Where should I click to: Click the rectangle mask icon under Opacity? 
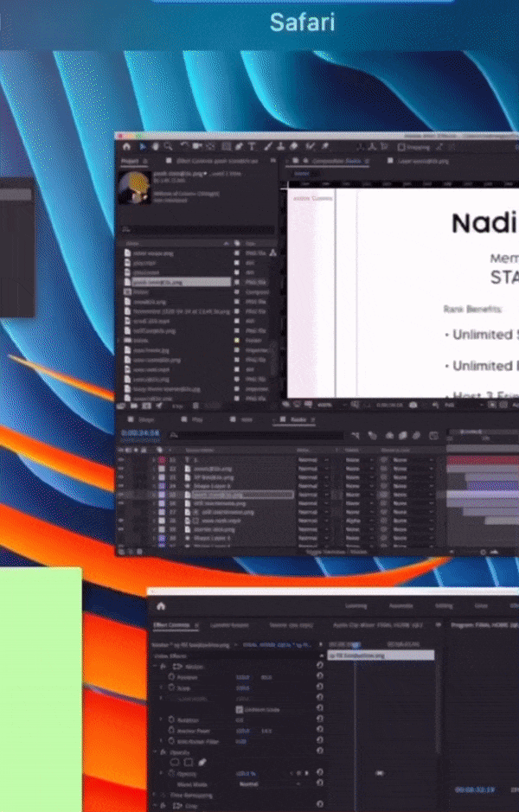(189, 763)
